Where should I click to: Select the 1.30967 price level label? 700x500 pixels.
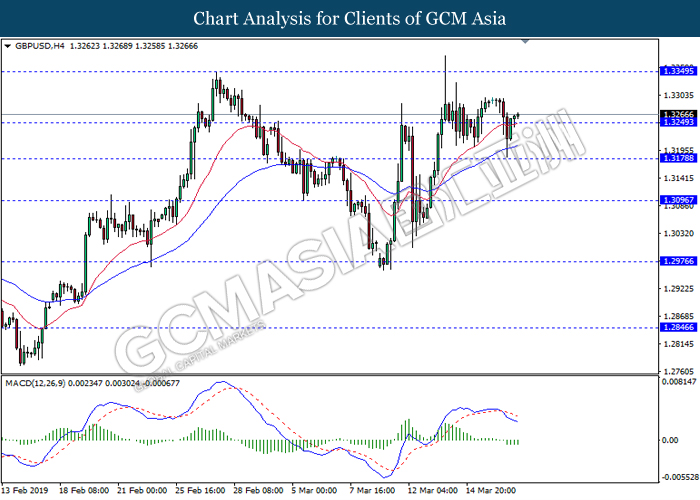click(679, 200)
